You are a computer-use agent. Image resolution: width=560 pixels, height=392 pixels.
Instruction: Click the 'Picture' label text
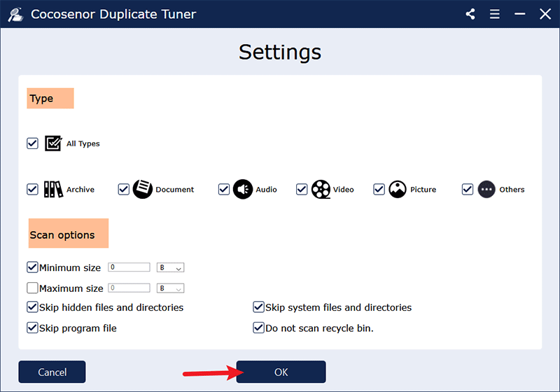pyautogui.click(x=423, y=190)
